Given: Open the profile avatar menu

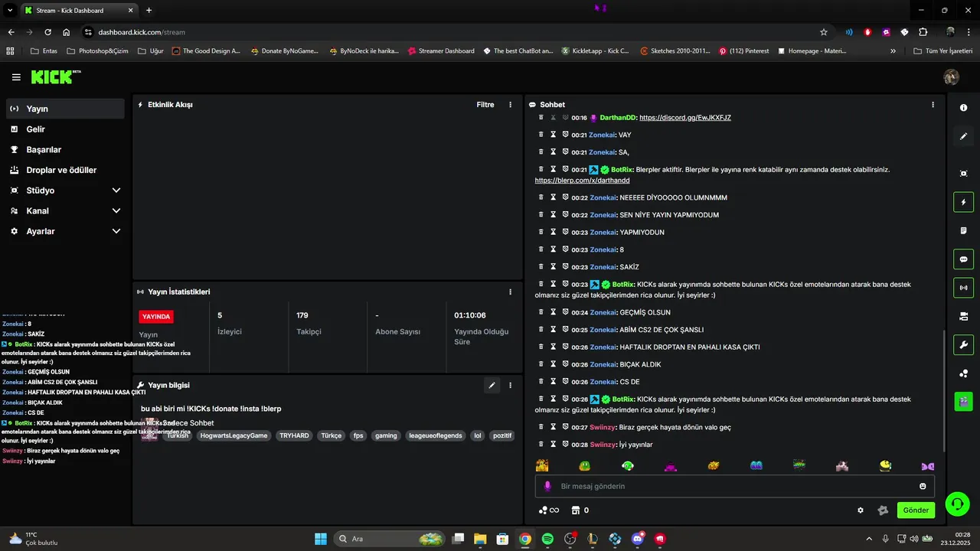Looking at the screenshot, I should [951, 77].
